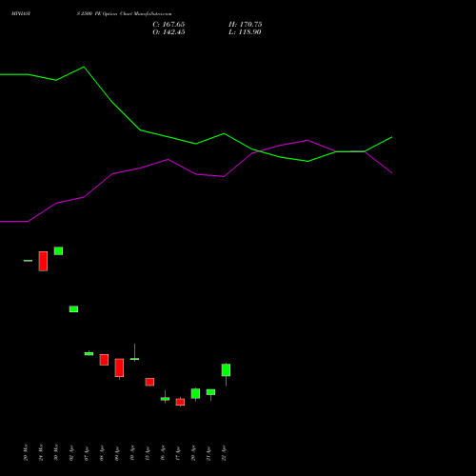Click the green candle above 22 Apr
Image resolution: width=476 pixels, height=476 pixels.
tap(226, 370)
